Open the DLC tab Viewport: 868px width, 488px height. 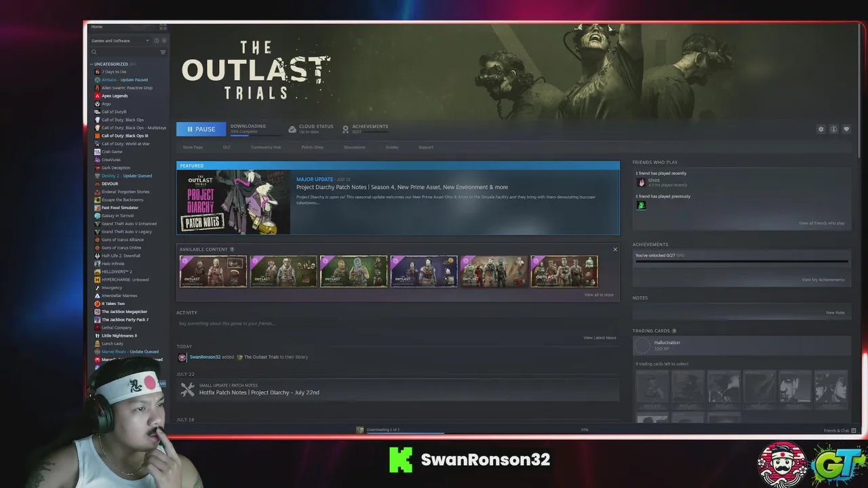pyautogui.click(x=227, y=147)
